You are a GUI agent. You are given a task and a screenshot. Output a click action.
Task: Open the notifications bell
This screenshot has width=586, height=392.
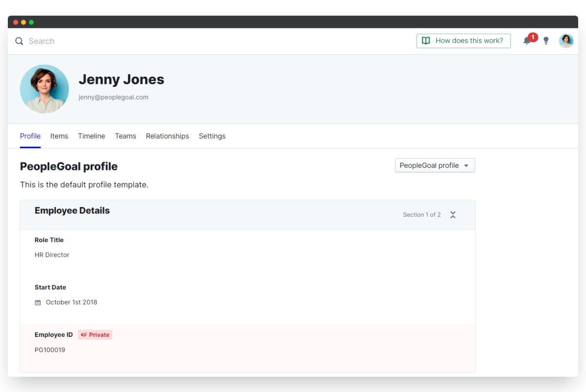pos(527,41)
